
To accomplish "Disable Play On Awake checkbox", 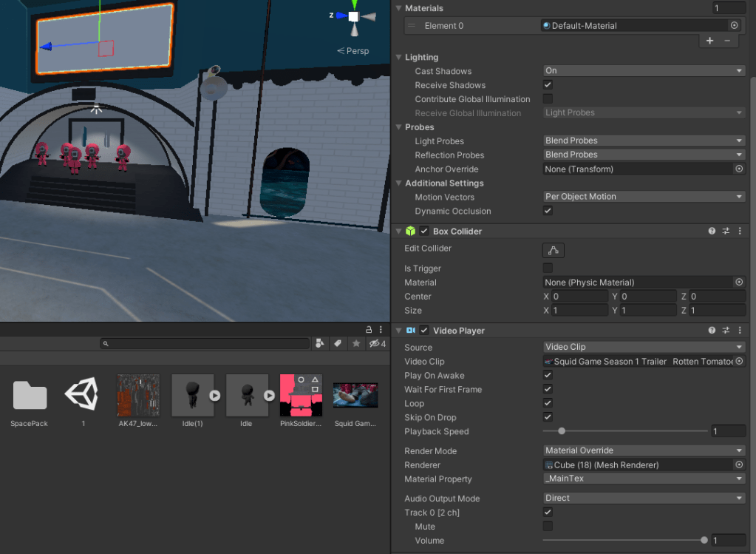I will [548, 376].
